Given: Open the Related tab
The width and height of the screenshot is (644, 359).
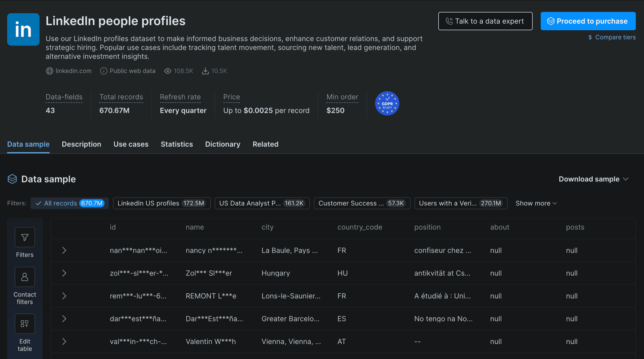Looking at the screenshot, I should (x=265, y=144).
